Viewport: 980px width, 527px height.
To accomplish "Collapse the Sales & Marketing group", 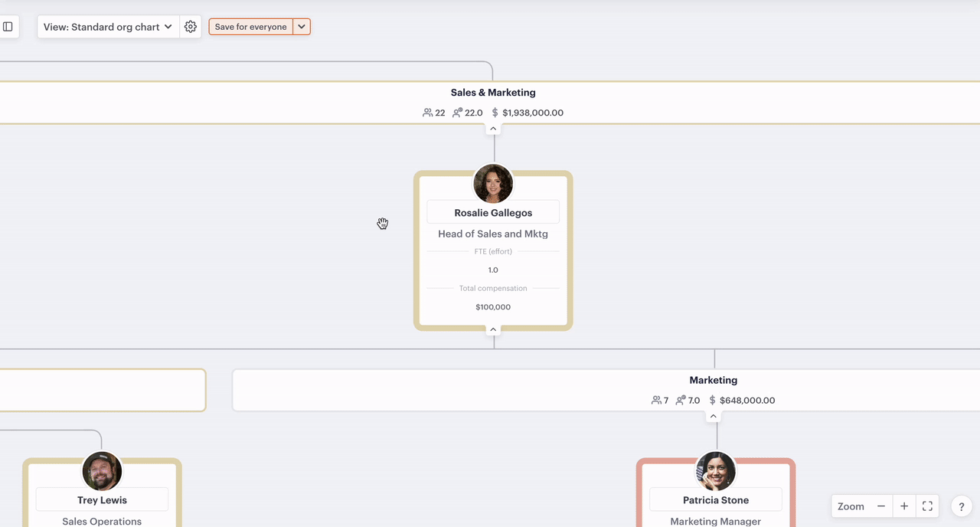I will click(493, 129).
